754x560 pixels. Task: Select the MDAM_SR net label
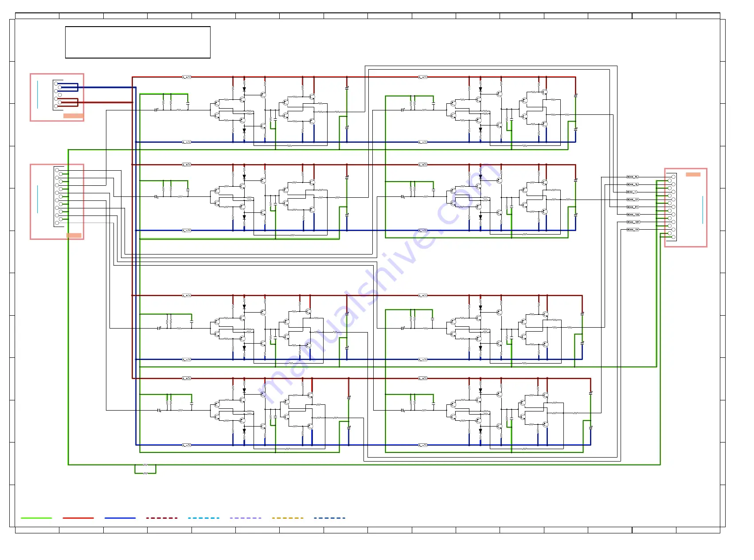[633, 200]
